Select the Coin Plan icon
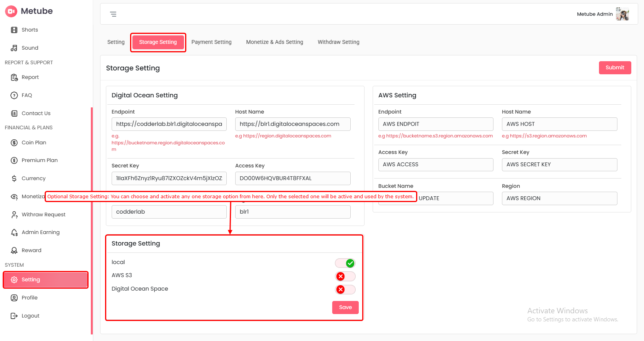This screenshot has height=341, width=644. (14, 143)
